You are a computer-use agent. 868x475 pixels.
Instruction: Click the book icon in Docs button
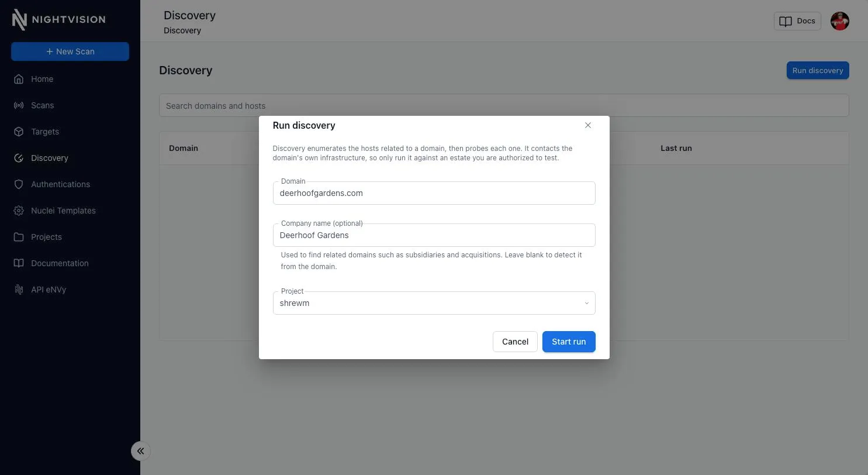click(786, 21)
